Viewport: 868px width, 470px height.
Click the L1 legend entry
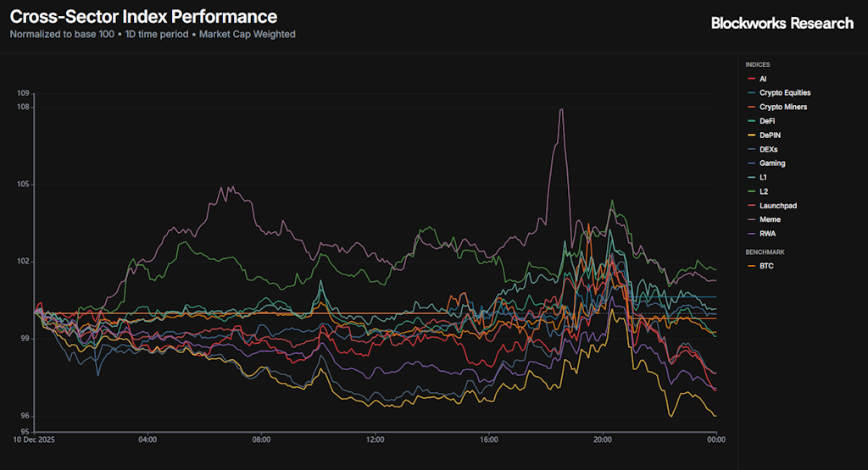763,177
